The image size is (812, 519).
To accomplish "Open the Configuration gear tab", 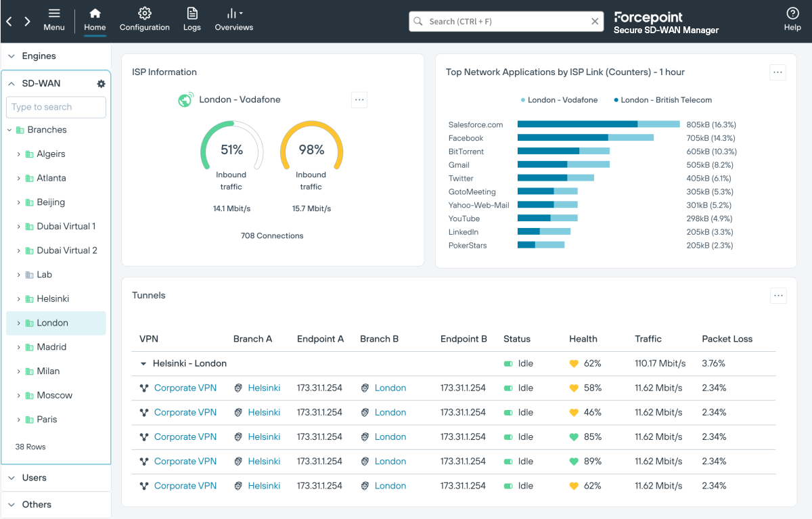I will pyautogui.click(x=144, y=20).
